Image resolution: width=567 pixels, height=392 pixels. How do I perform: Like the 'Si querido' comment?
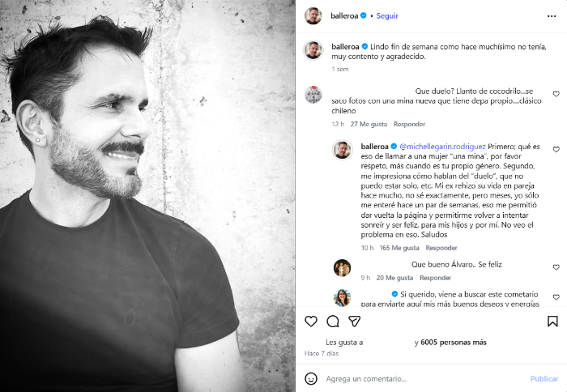pos(556,297)
